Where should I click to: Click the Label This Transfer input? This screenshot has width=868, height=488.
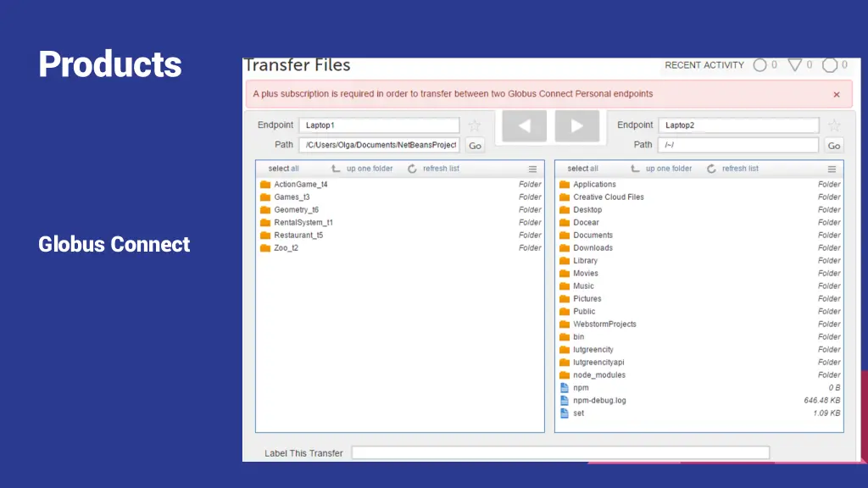[x=560, y=452]
